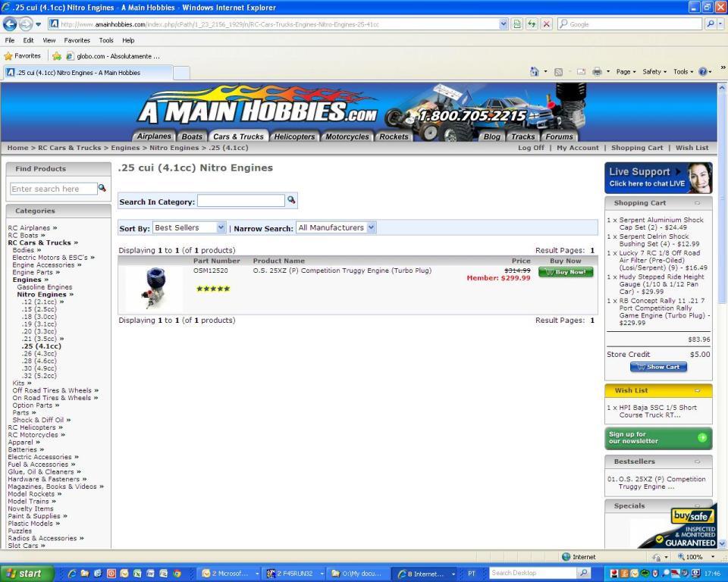The width and height of the screenshot is (728, 582).
Task: Click the Refresh page icon
Action: (x=532, y=24)
